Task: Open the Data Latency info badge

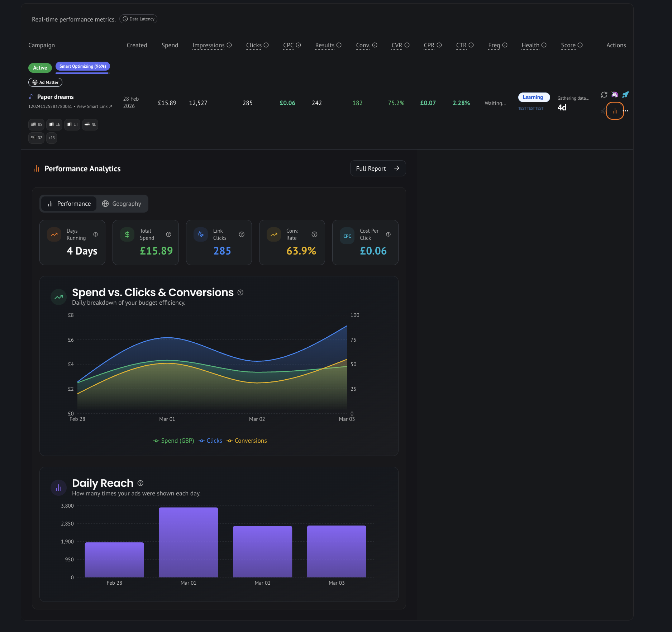Action: coord(138,19)
